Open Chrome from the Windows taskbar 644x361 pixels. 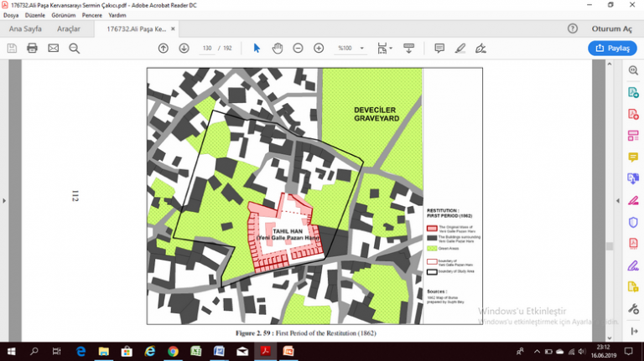click(x=173, y=351)
